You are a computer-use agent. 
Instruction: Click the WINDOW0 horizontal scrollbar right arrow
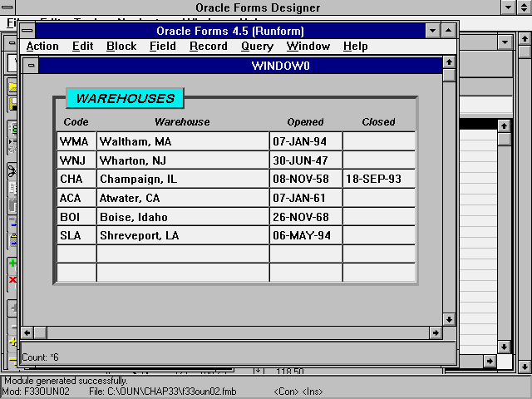tap(435, 332)
